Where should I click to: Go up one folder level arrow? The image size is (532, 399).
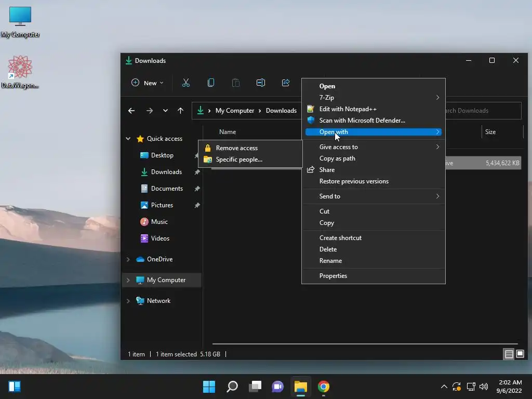(x=180, y=111)
